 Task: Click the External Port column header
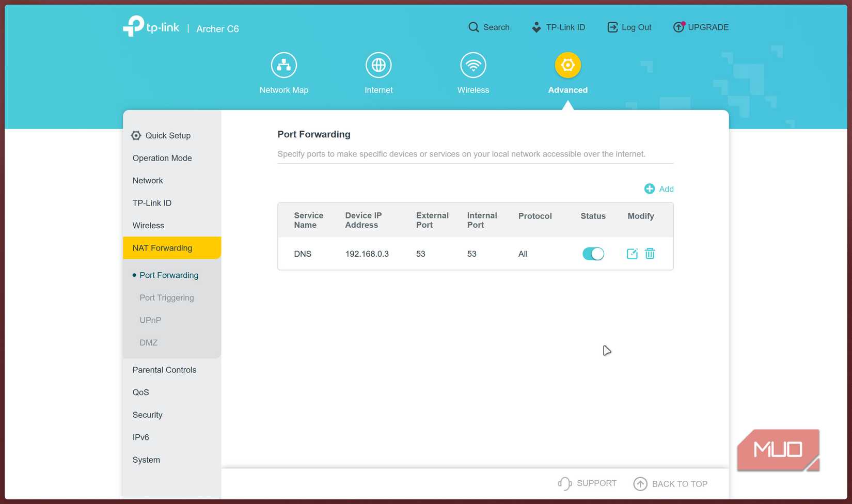(432, 220)
